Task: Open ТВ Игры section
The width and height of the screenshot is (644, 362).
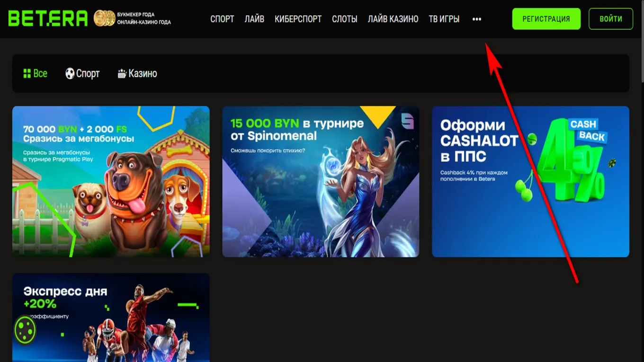Action: point(444,19)
